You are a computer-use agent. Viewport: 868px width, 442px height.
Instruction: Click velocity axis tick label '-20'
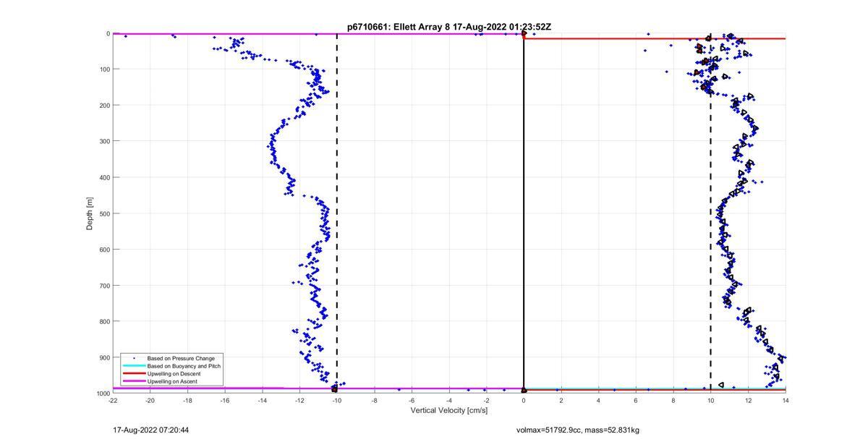point(150,400)
